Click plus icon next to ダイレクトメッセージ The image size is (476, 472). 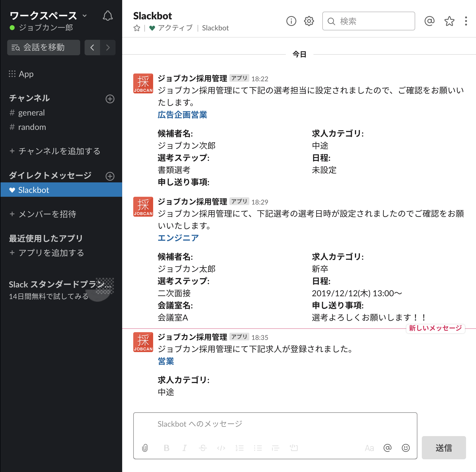pyautogui.click(x=110, y=176)
